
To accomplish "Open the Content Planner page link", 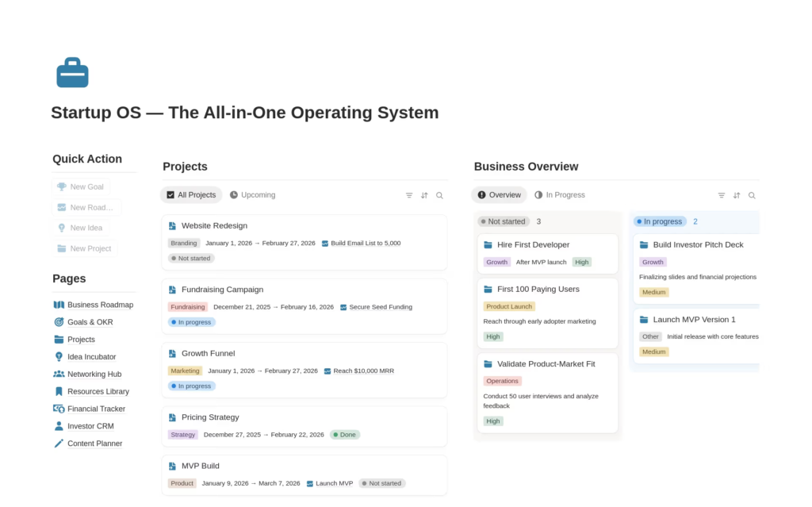I will tap(94, 444).
